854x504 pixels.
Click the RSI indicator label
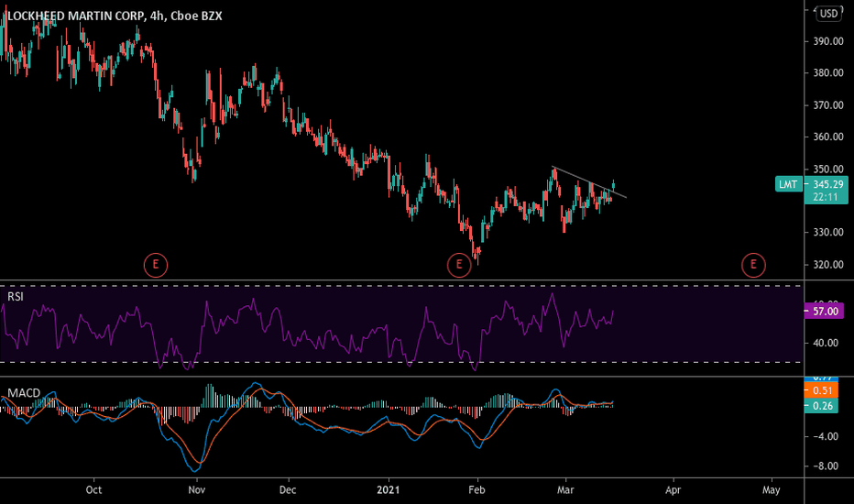(x=16, y=296)
